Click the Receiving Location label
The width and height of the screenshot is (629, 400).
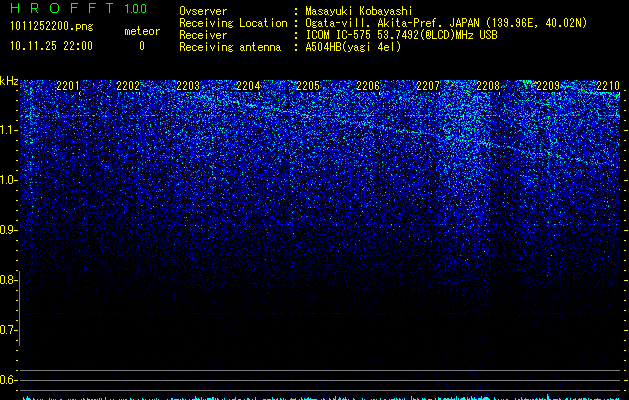tap(233, 23)
